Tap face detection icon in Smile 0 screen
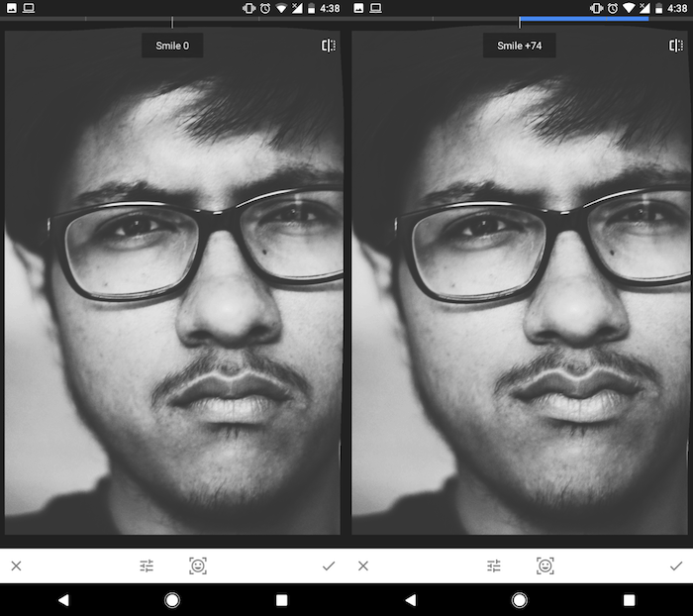 click(198, 566)
